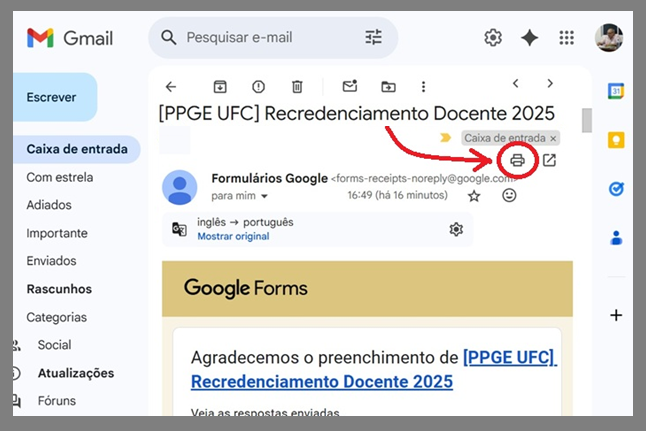
Task: Report spam with the exclamation icon
Action: [258, 86]
